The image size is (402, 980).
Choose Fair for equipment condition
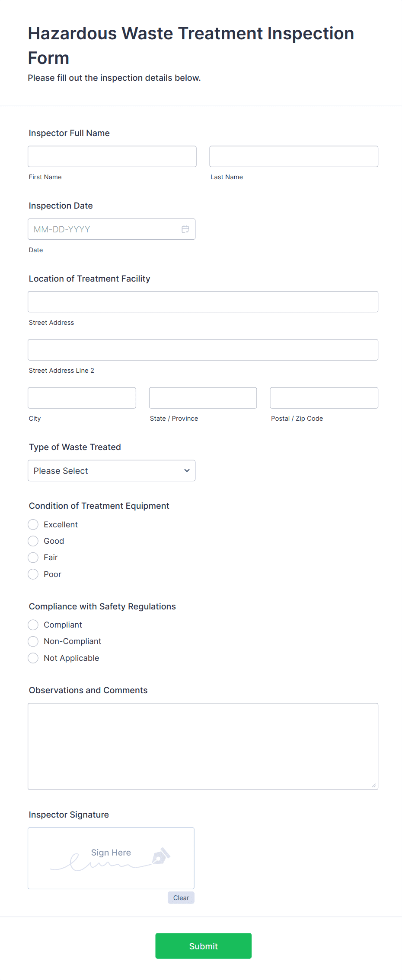[33, 558]
